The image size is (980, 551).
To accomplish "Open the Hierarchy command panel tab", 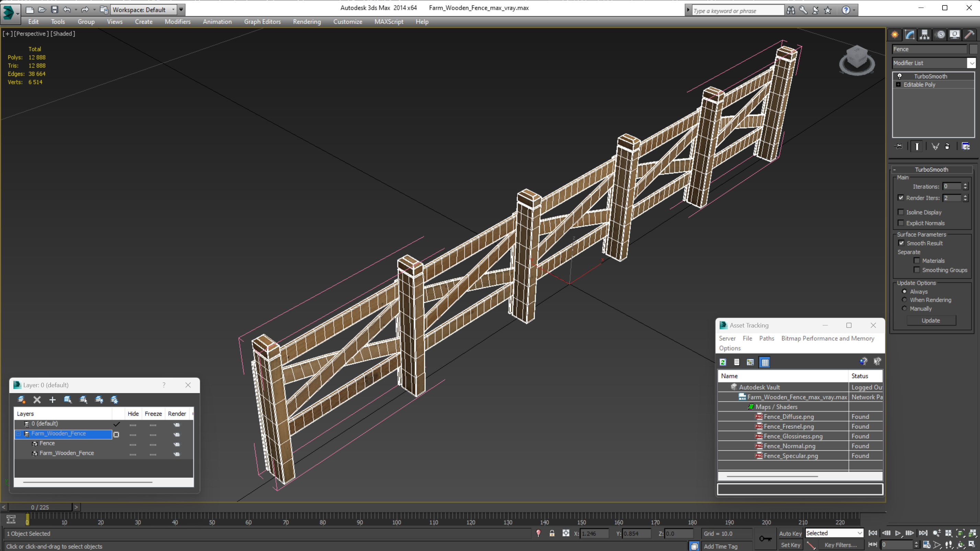I will coord(924,35).
